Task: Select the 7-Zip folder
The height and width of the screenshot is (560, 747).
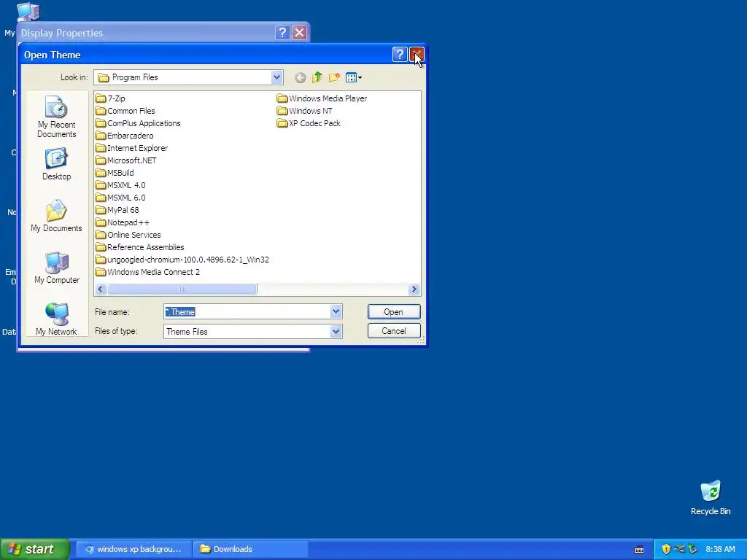Action: (x=111, y=98)
